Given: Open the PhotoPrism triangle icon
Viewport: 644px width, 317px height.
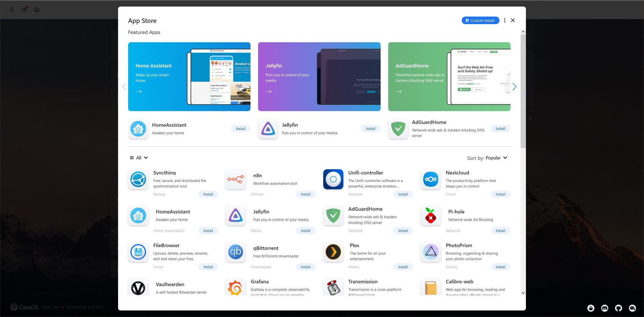Looking at the screenshot, I should pyautogui.click(x=431, y=252).
